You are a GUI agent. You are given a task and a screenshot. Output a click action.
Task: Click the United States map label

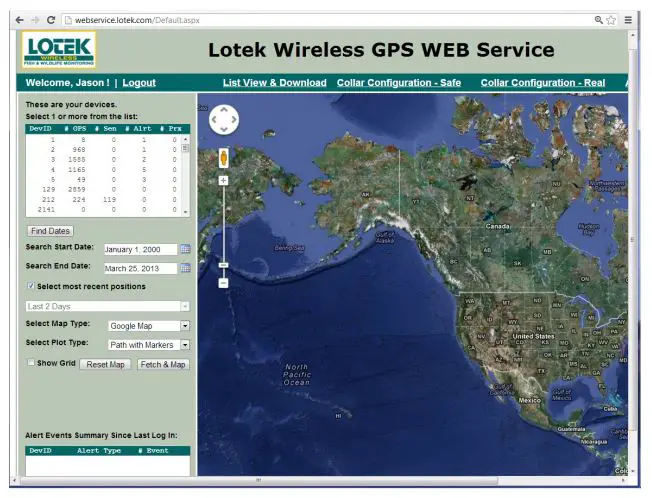pyautogui.click(x=533, y=336)
